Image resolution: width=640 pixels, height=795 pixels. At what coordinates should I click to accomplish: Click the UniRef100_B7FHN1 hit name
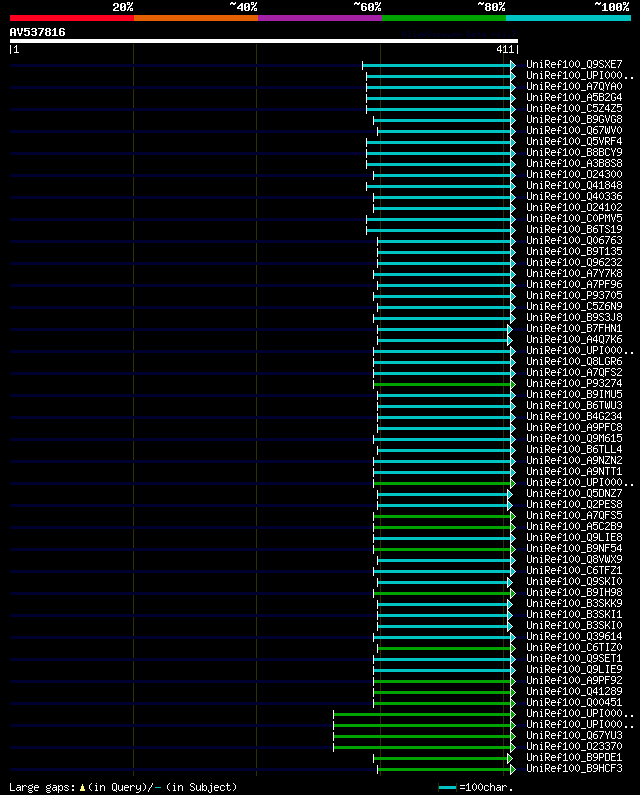pyautogui.click(x=574, y=329)
